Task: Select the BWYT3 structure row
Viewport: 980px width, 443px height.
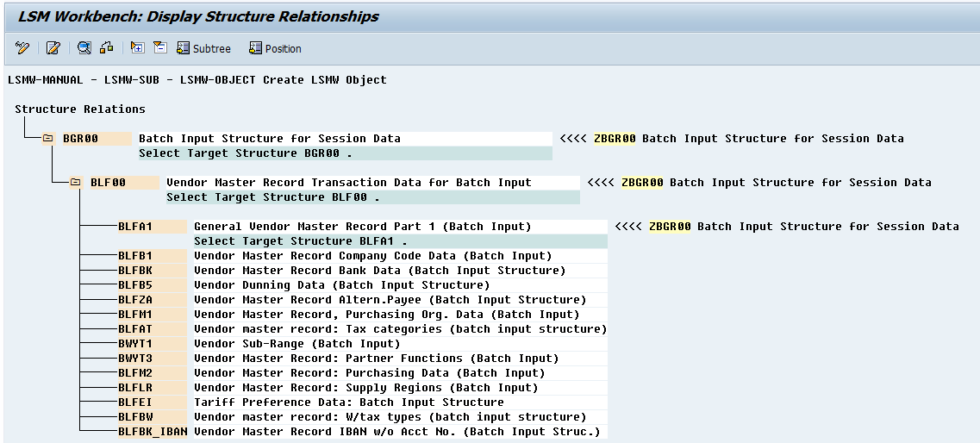Action: [x=363, y=358]
